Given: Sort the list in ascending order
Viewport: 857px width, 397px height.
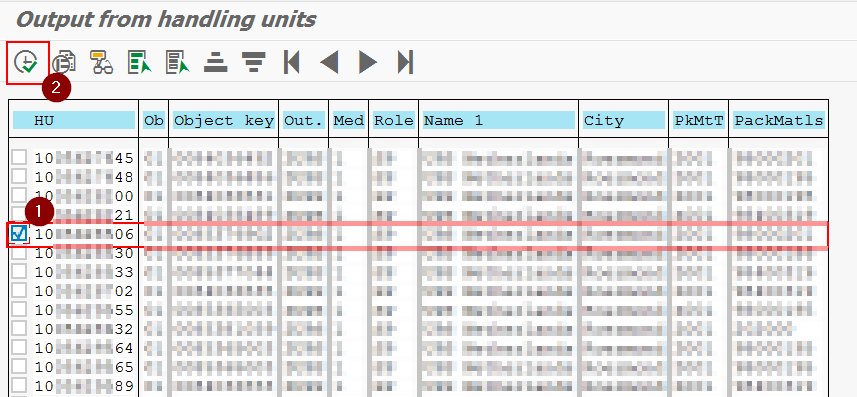Looking at the screenshot, I should pyautogui.click(x=215, y=62).
